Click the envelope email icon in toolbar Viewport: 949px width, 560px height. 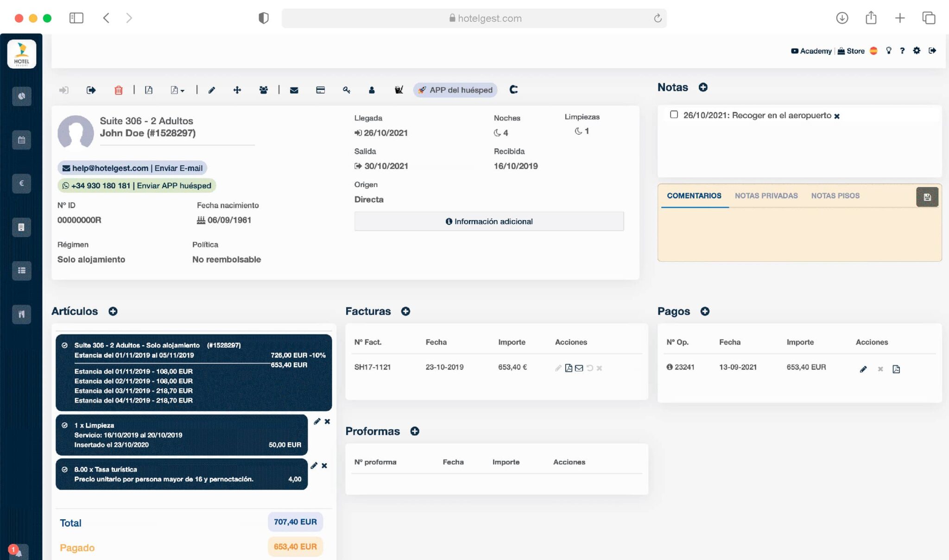[x=294, y=90]
